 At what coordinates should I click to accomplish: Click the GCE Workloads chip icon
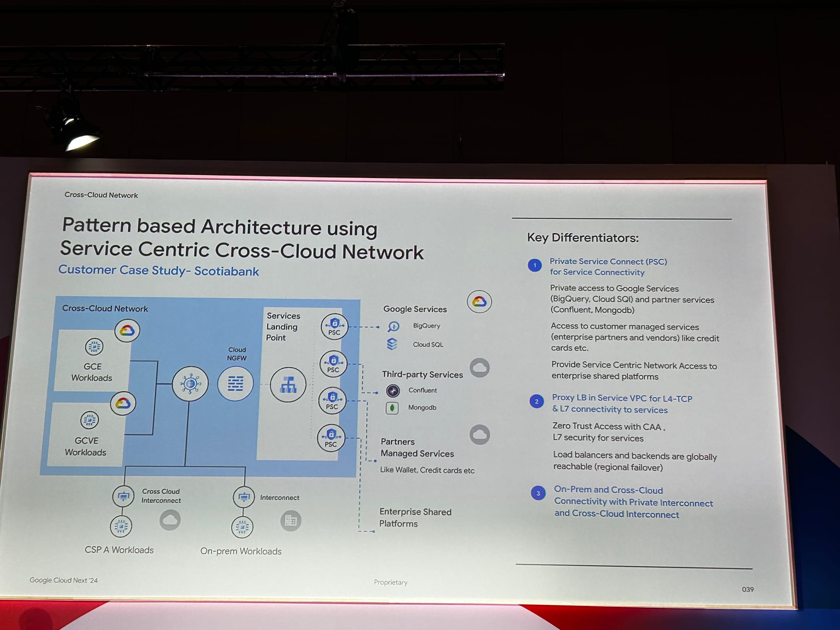pos(94,347)
